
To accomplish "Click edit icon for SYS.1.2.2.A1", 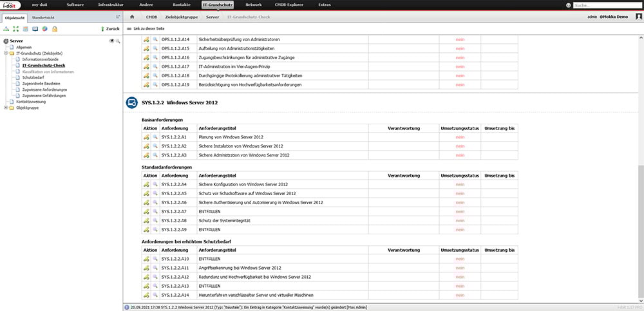I will click(146, 137).
